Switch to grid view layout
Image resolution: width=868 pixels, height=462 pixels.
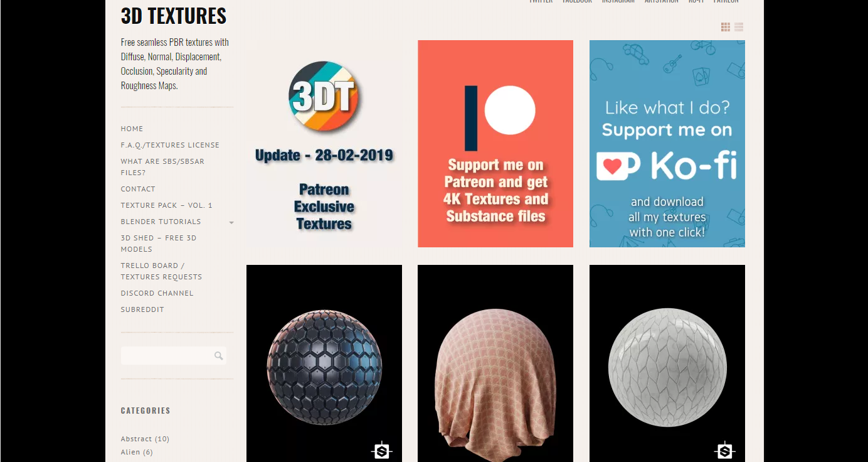pyautogui.click(x=726, y=27)
